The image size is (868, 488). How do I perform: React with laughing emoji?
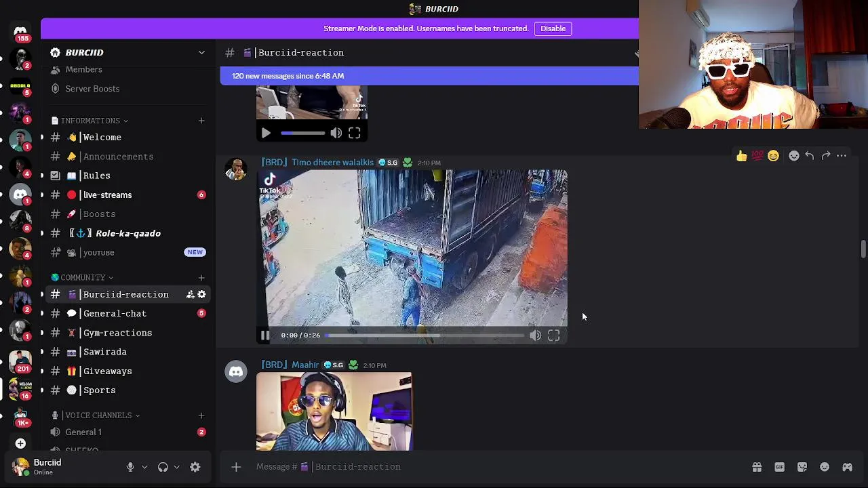tap(773, 156)
